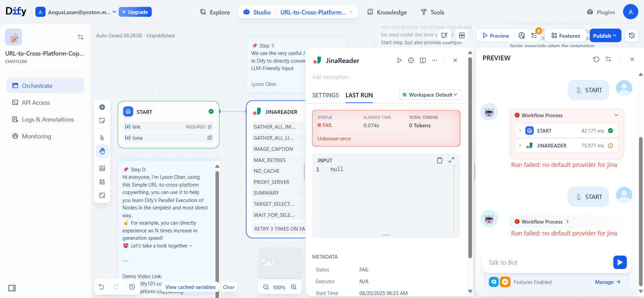This screenshot has width=644, height=298.
Task: Expand the JINAREADER step in Workflow Process
Action: [x=520, y=145]
